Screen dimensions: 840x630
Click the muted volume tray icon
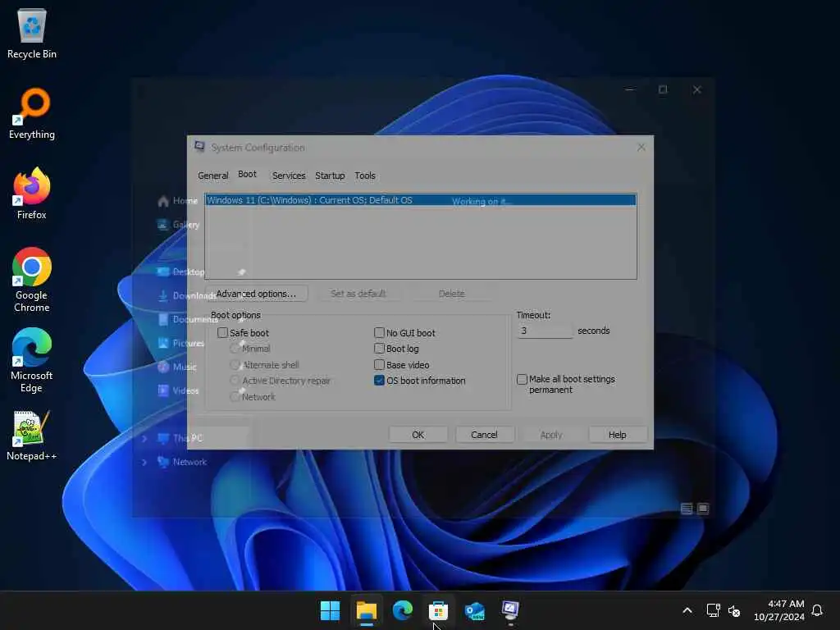coord(734,610)
